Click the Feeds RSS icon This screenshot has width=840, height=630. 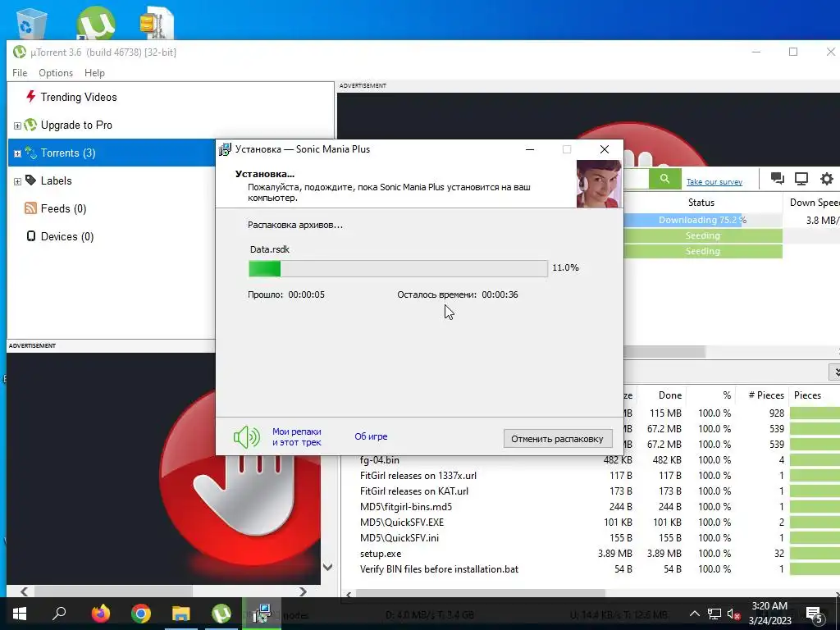30,208
